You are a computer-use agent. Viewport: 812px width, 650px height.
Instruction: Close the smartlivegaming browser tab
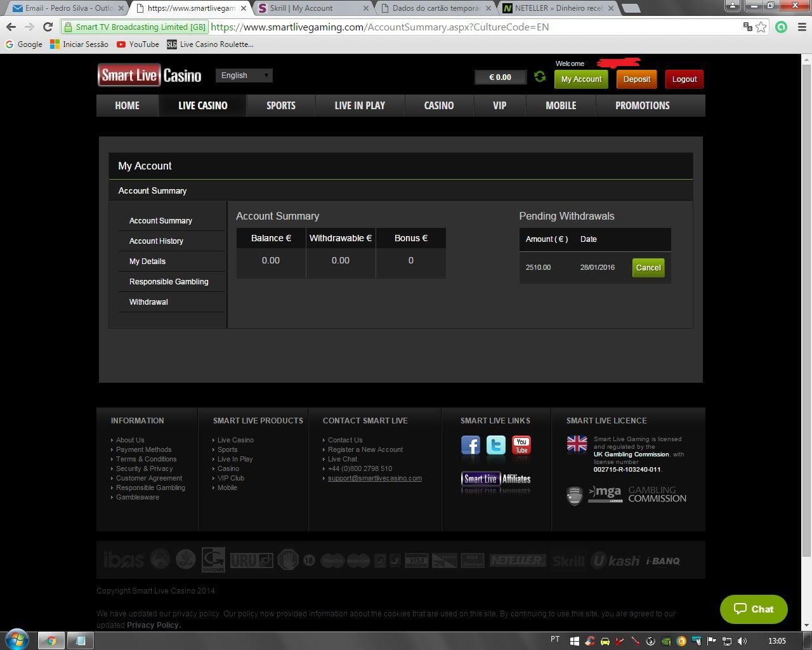(x=244, y=8)
